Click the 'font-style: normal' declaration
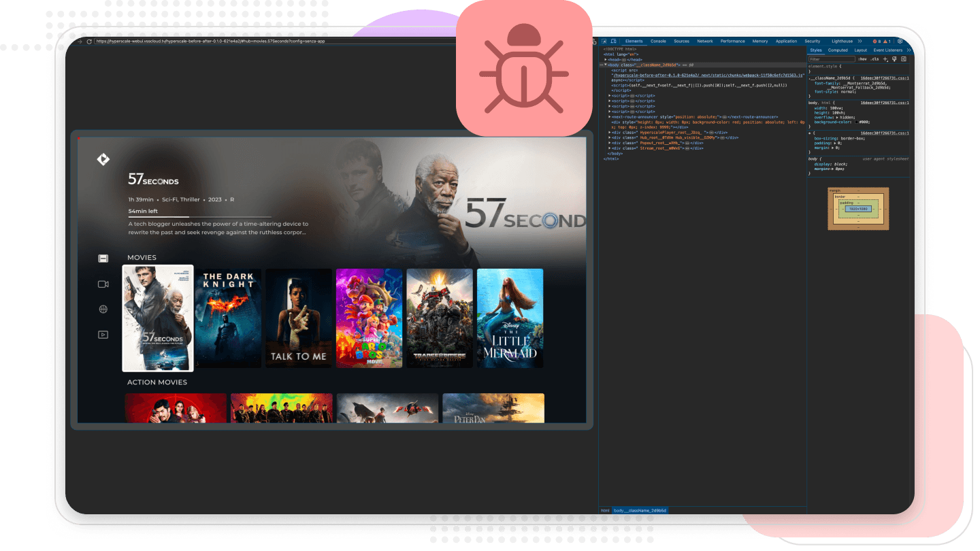 [834, 92]
